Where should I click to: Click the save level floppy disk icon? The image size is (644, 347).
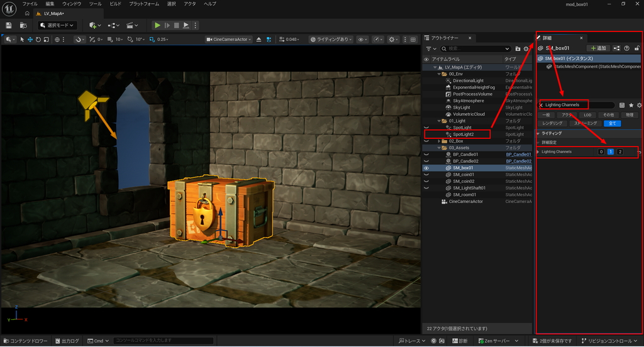9,26
